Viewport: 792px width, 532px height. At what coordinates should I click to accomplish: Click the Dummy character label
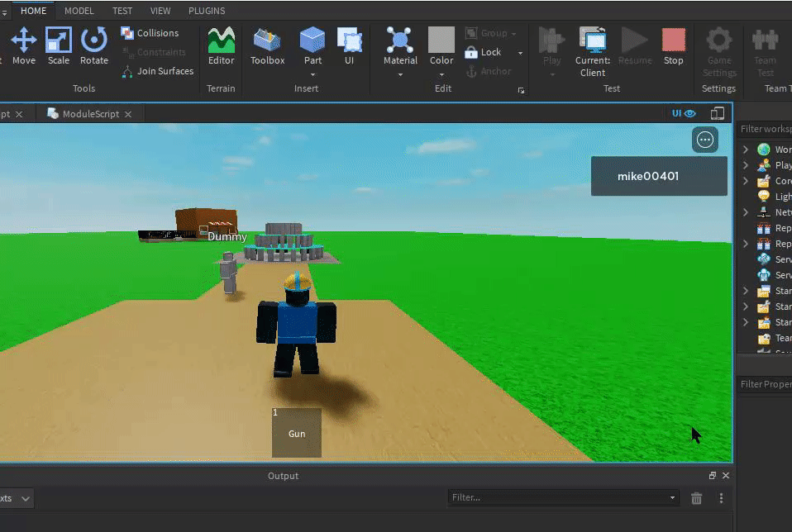pyautogui.click(x=227, y=237)
